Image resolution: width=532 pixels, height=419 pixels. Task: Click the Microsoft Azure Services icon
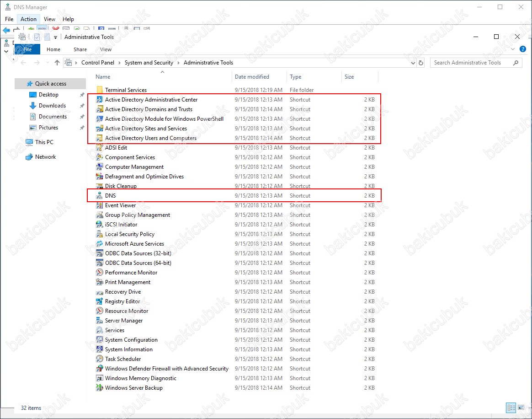100,244
